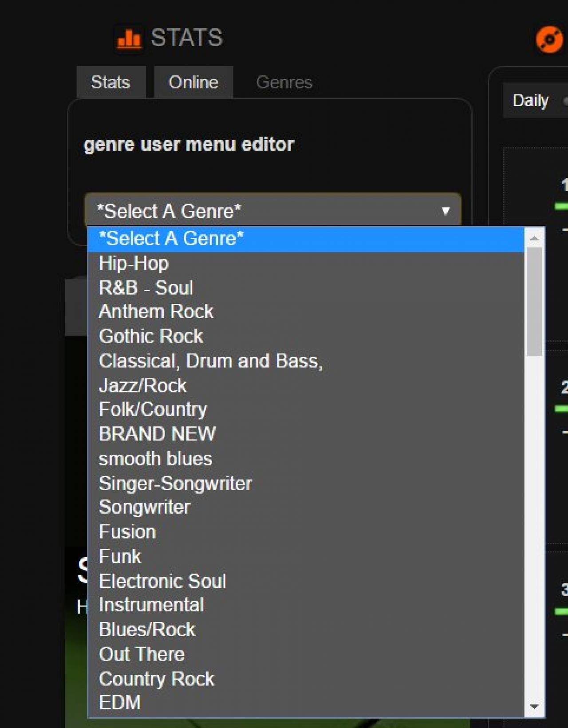568x728 pixels.
Task: Choose the Singer-Songwriter option
Action: 175,484
